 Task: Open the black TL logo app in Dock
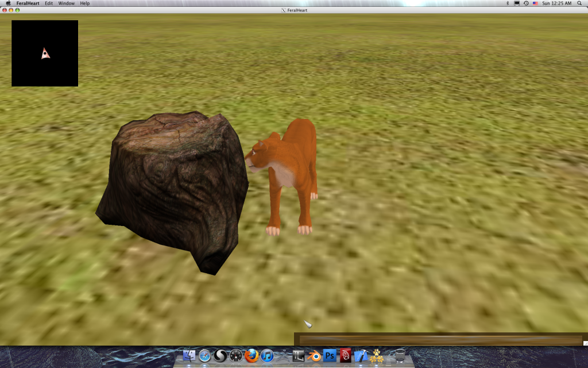(299, 355)
